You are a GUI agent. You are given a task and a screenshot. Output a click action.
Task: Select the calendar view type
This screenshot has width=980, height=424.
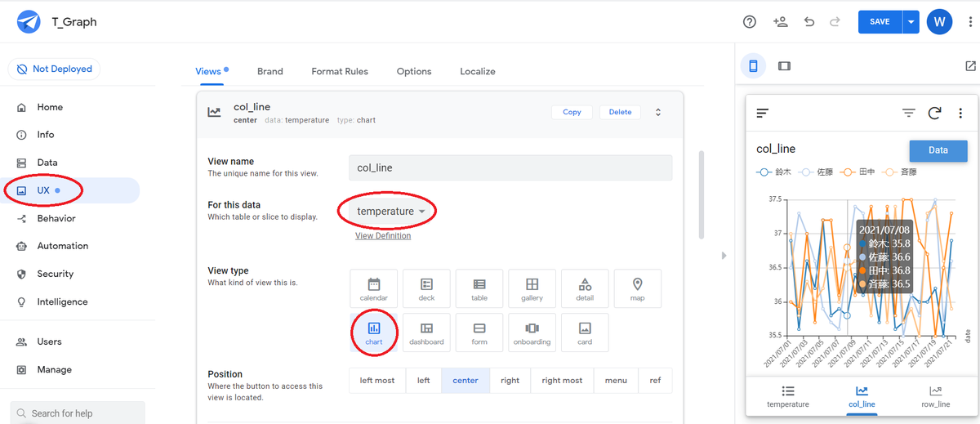click(374, 289)
